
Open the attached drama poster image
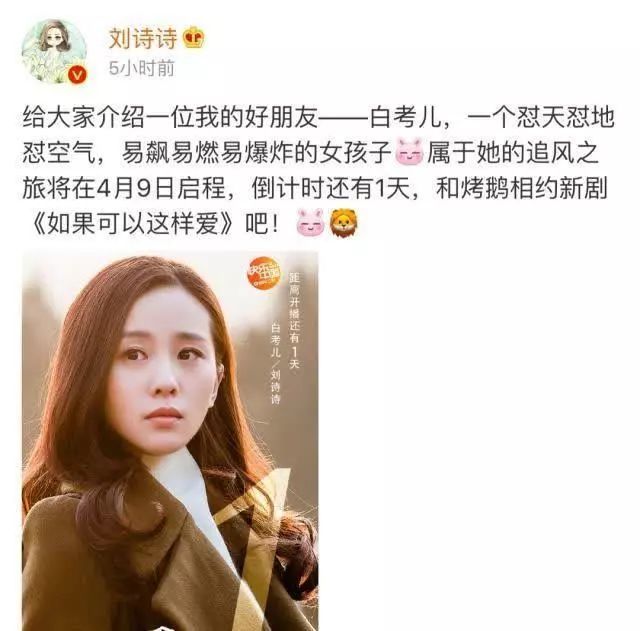(170, 440)
